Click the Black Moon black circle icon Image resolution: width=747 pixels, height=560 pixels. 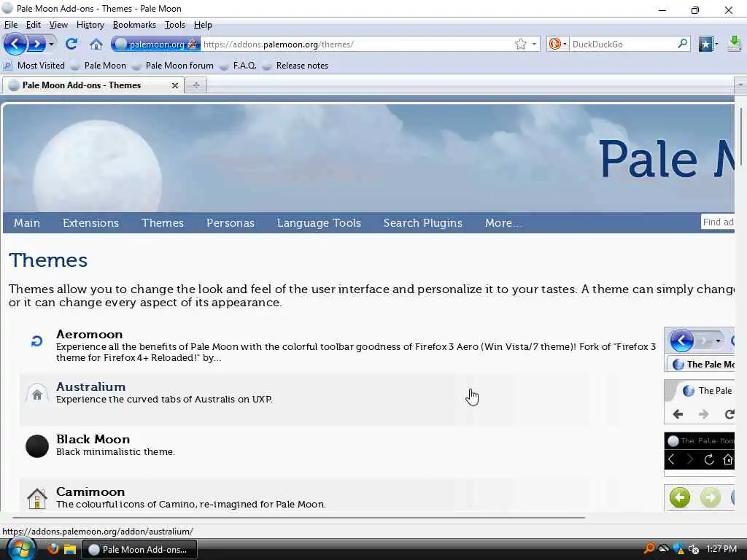pyautogui.click(x=36, y=446)
